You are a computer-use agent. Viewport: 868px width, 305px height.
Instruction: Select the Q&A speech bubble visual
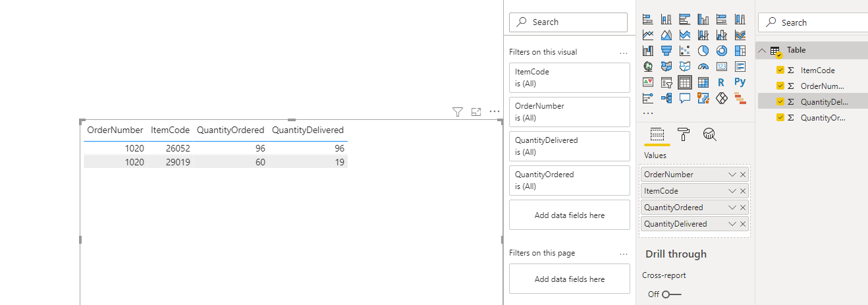click(x=685, y=98)
